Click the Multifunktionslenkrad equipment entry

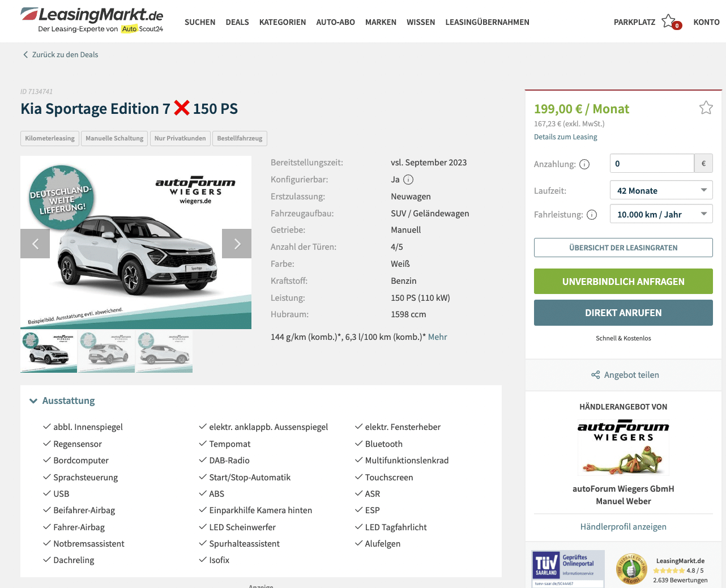[407, 461]
